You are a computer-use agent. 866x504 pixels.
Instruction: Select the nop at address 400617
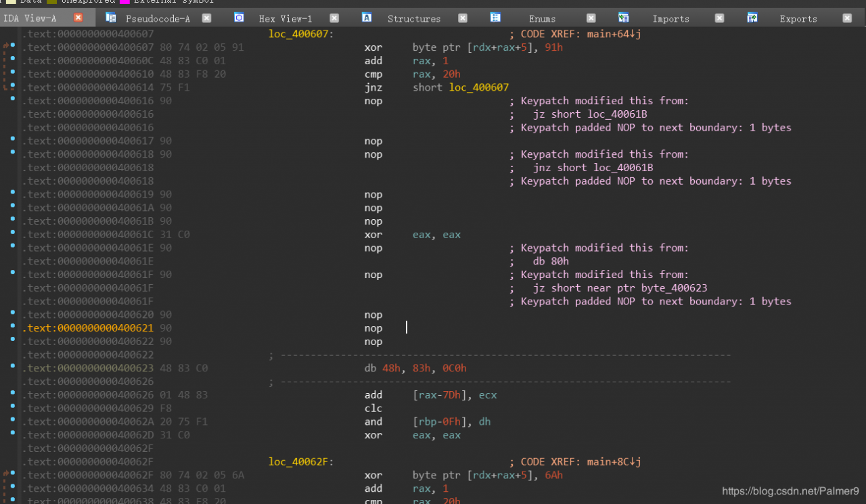click(373, 141)
